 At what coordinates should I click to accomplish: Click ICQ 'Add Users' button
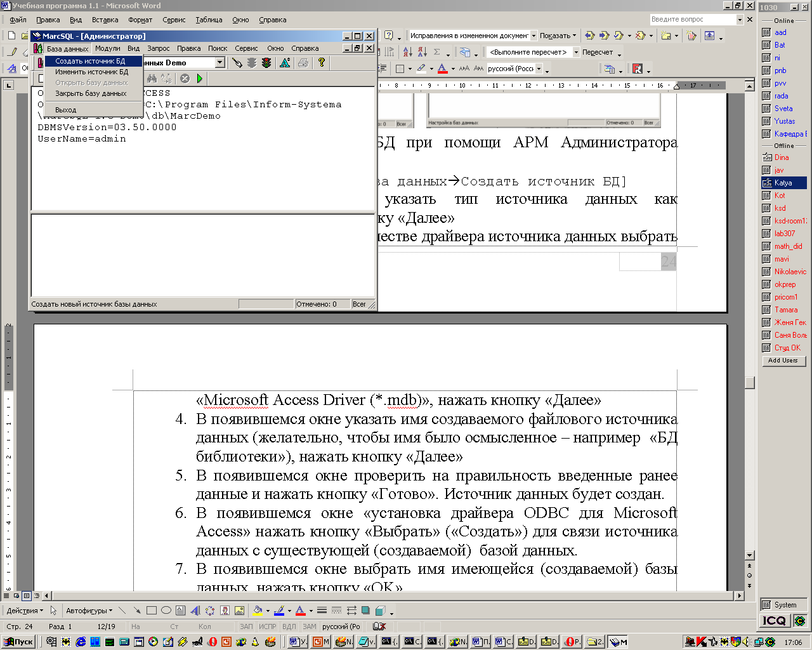click(x=783, y=361)
